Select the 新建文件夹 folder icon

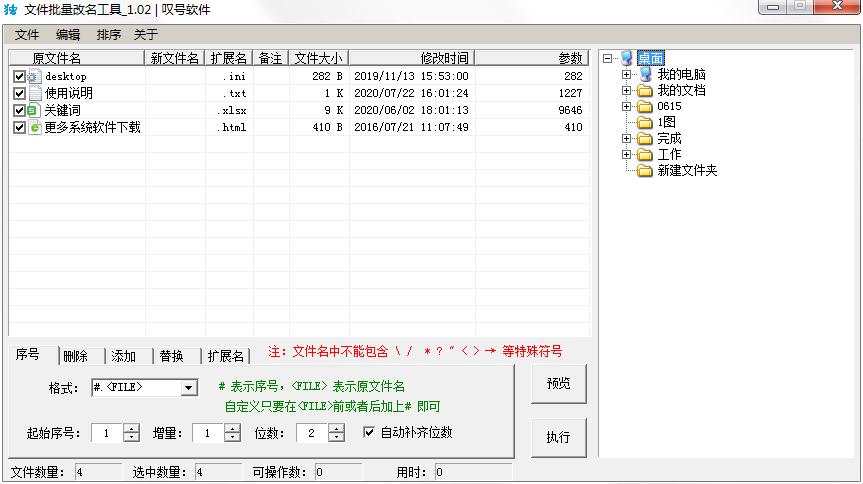(645, 171)
